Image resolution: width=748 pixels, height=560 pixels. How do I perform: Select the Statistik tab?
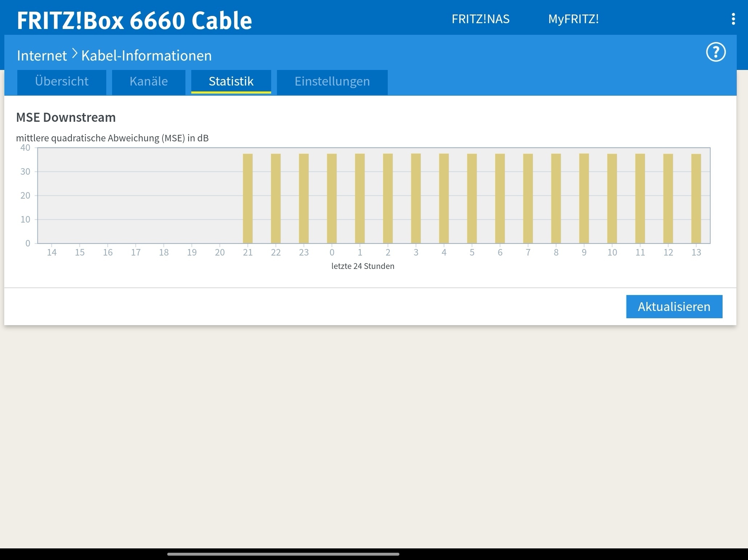point(231,82)
